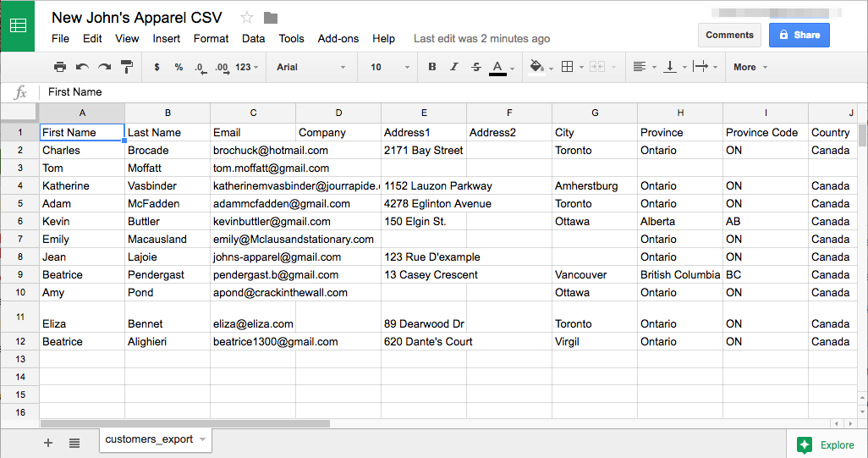Open the font size dropdown
The width and height of the screenshot is (868, 458).
tap(389, 67)
